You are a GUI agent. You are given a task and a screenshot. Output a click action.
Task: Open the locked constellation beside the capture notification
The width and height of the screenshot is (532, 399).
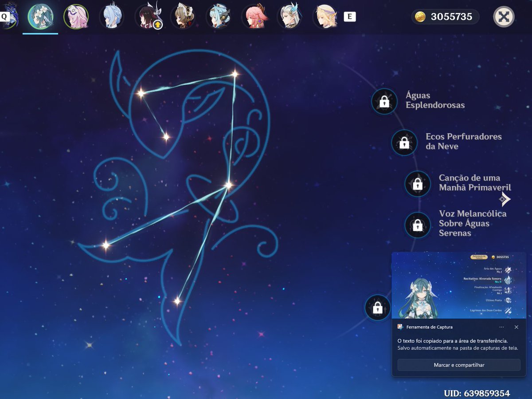click(378, 308)
